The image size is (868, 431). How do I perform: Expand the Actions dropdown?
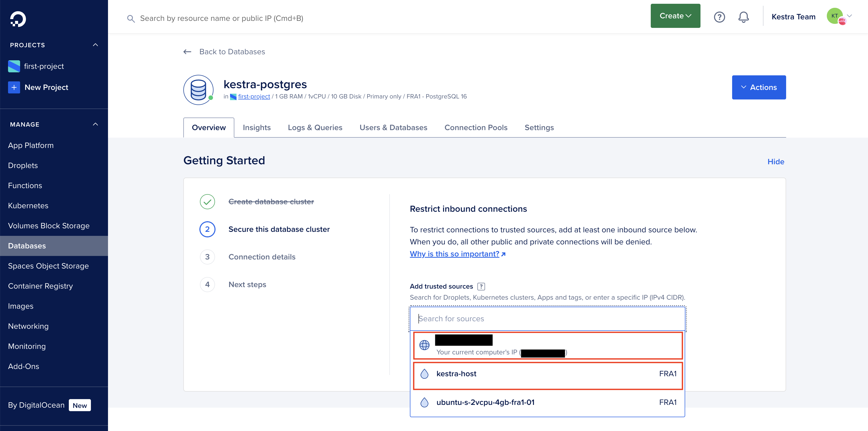758,87
